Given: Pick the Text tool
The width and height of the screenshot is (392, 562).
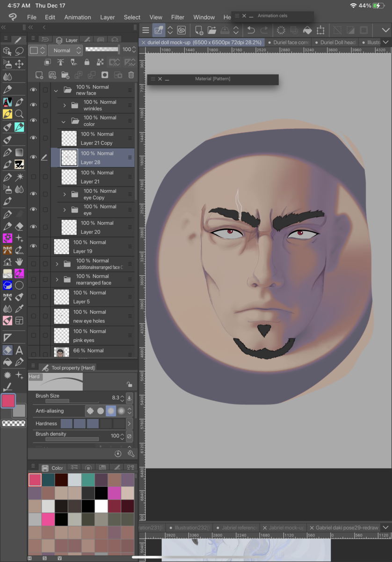Looking at the screenshot, I should [x=19, y=350].
